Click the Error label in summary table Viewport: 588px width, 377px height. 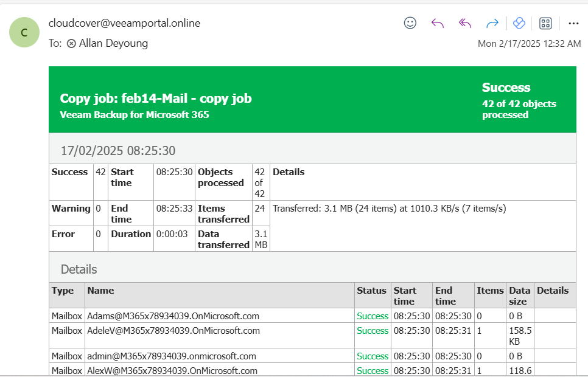63,234
